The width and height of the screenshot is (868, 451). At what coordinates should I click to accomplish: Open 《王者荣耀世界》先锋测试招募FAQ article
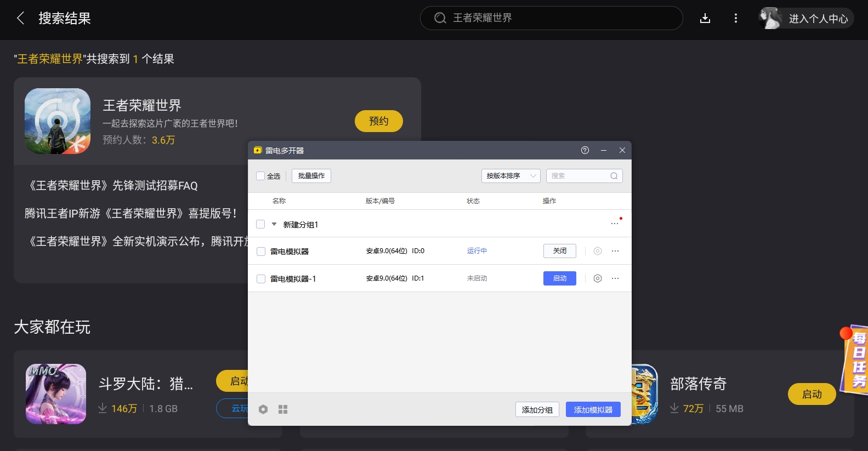pos(114,186)
